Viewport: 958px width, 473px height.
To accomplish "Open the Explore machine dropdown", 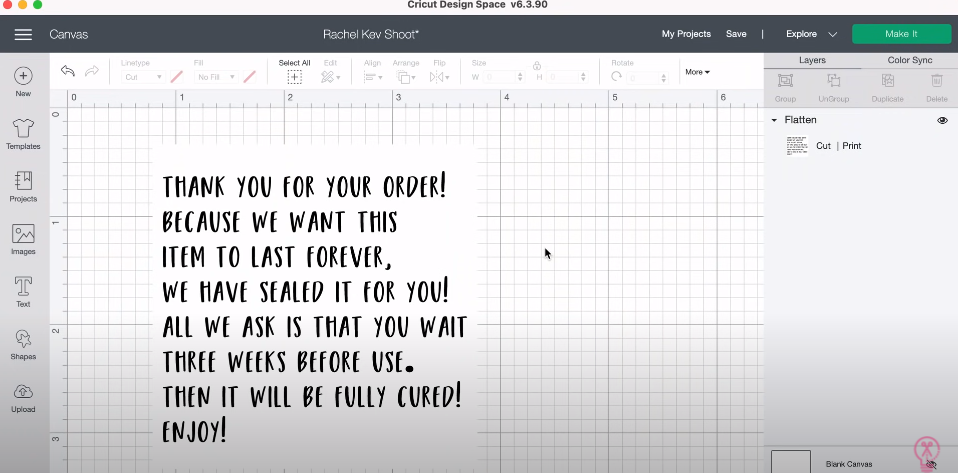I will click(811, 34).
